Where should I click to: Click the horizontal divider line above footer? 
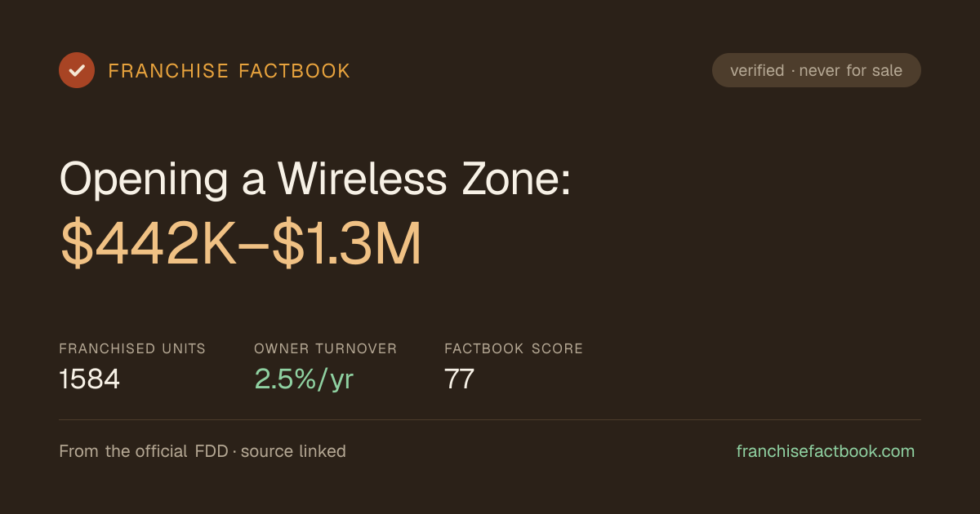(490, 420)
